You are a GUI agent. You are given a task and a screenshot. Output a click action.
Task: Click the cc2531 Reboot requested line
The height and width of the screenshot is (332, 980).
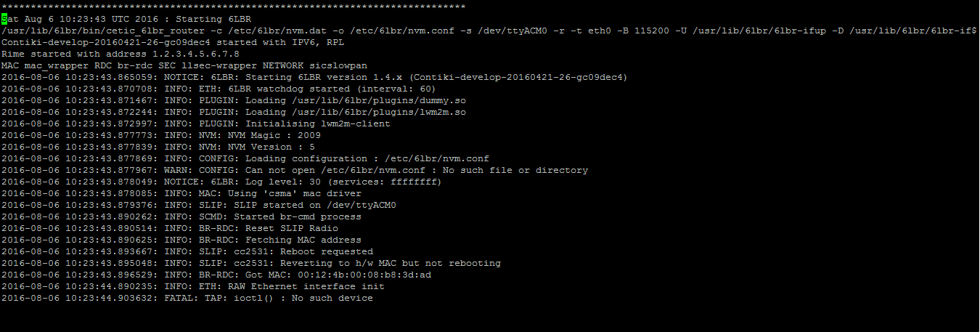(187, 251)
